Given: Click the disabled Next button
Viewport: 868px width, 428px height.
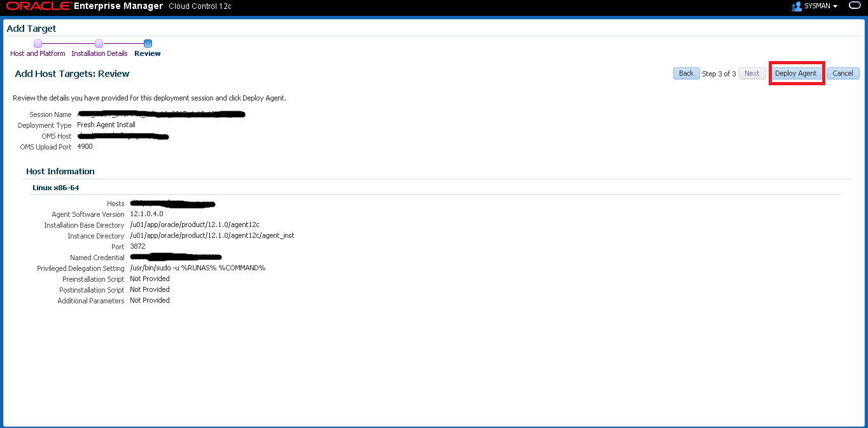Looking at the screenshot, I should tap(752, 73).
